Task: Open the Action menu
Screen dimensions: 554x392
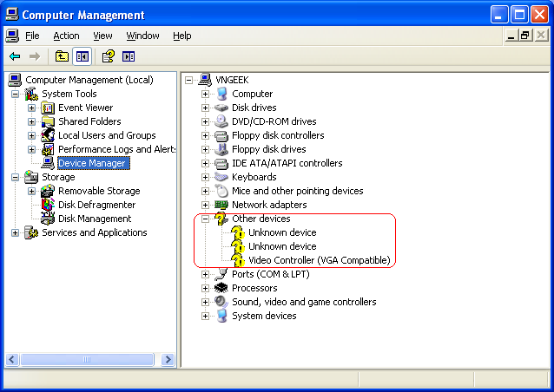Action: pos(66,36)
